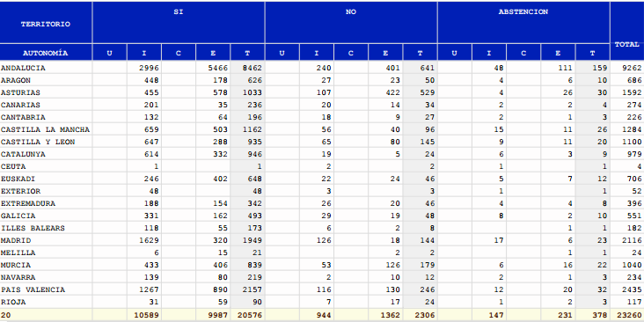Click the ILLES BALEARS row label
Image resolution: width=644 pixels, height=322 pixels.
point(33,228)
